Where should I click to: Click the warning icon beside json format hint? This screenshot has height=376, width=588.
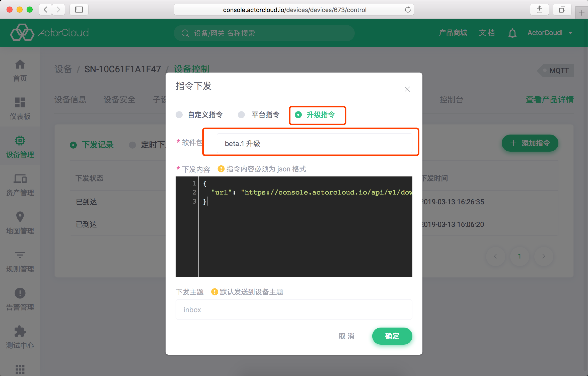221,169
